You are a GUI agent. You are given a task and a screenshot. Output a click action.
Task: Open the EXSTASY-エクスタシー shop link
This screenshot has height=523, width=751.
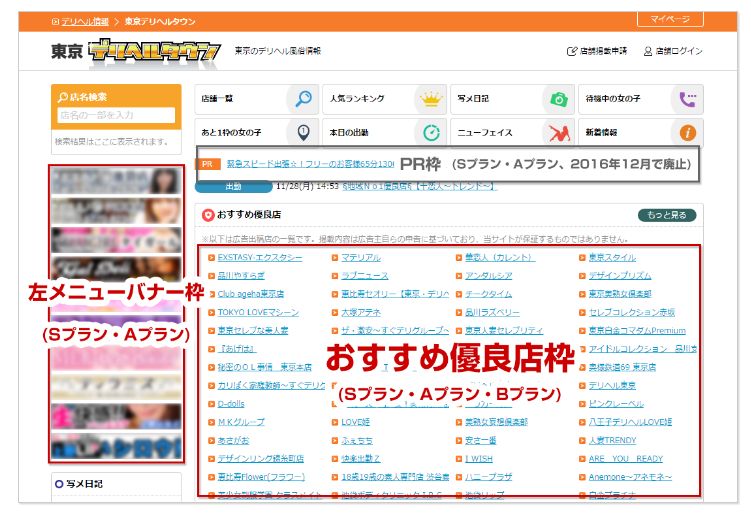(x=260, y=258)
